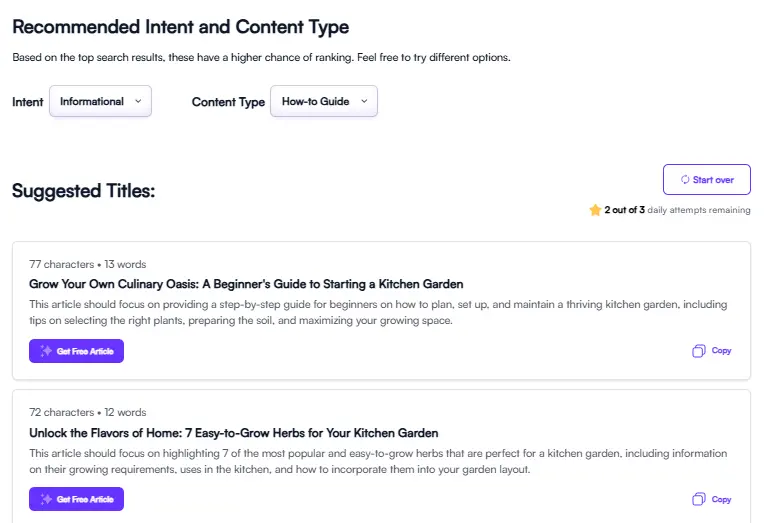Viewport: 764px width, 523px height.
Task: Expand the Intent dropdown chevron arrow
Action: click(138, 101)
